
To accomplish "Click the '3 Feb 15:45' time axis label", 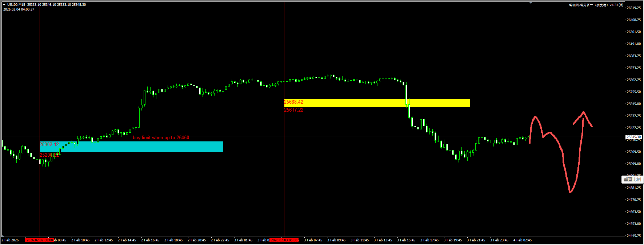I will click(406, 240).
